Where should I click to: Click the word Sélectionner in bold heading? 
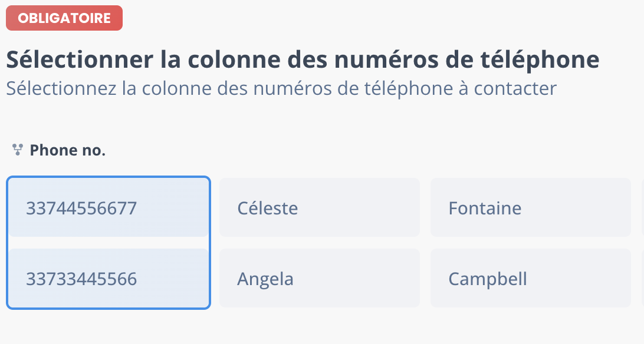point(80,59)
